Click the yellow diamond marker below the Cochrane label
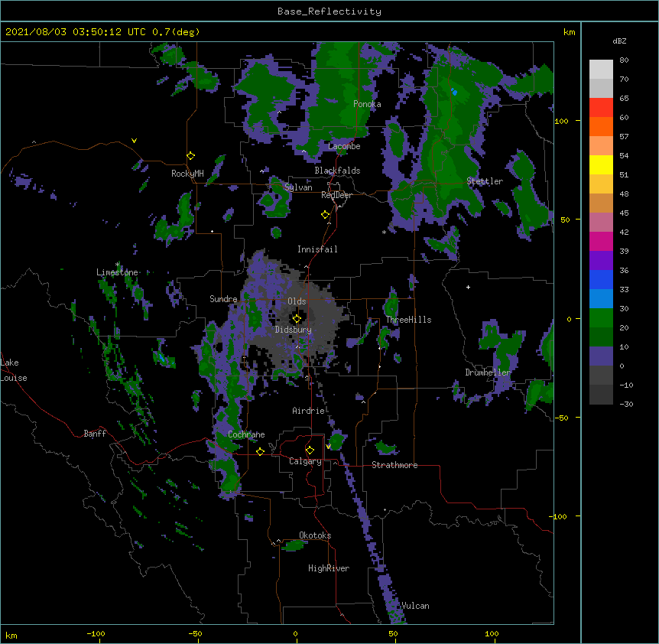 (x=260, y=451)
